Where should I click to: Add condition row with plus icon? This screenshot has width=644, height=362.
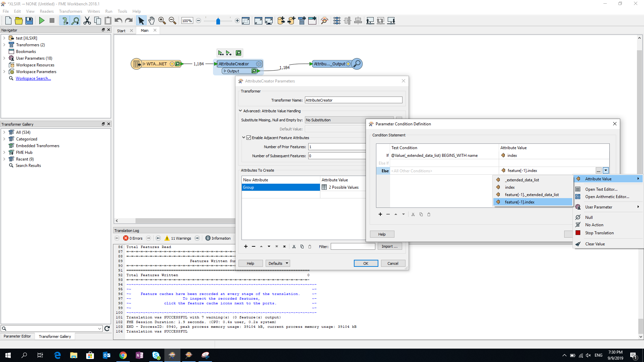point(380,215)
